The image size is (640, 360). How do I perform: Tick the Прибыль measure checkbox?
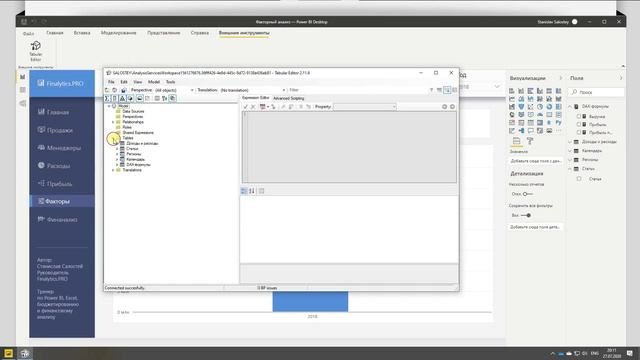(579, 124)
